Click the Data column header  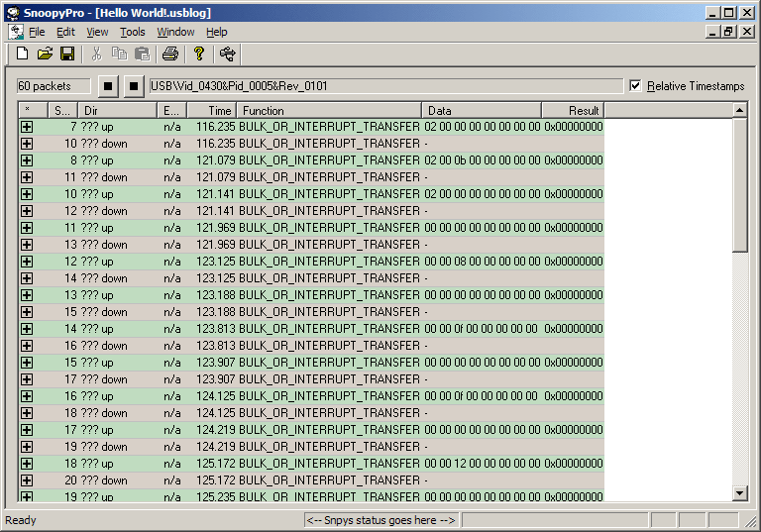tap(481, 111)
